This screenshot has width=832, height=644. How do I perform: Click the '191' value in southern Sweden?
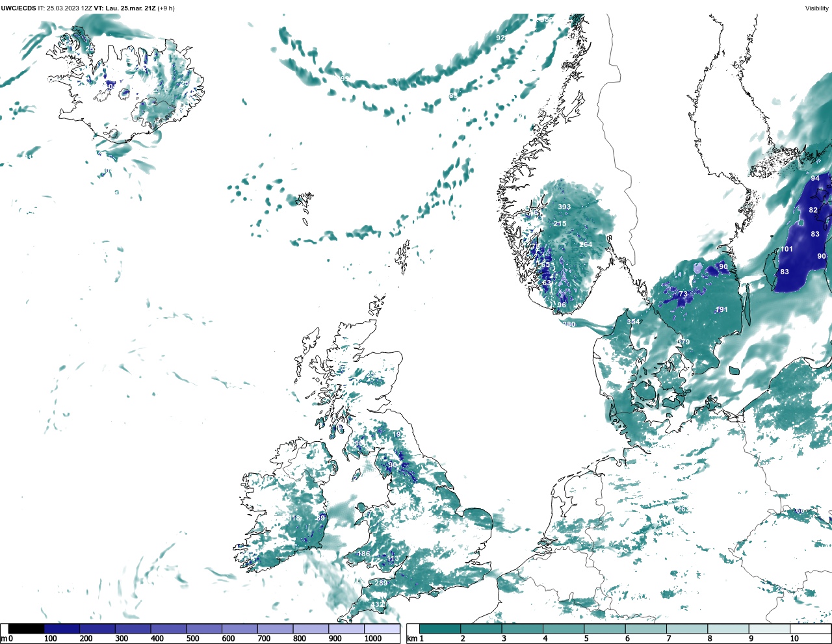click(x=721, y=309)
